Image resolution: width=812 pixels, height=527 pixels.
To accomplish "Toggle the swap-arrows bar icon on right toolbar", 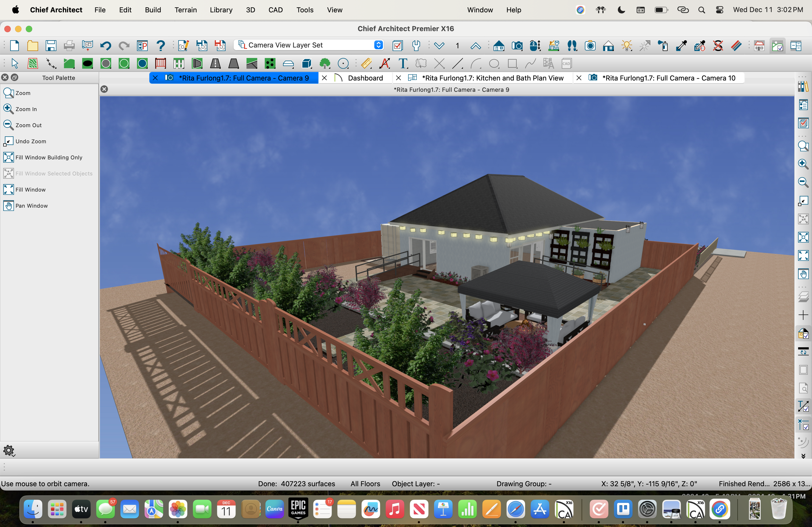I will pos(803,352).
